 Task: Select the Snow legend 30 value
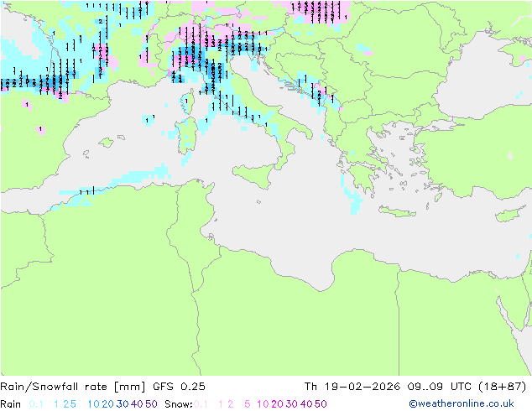click(x=292, y=404)
